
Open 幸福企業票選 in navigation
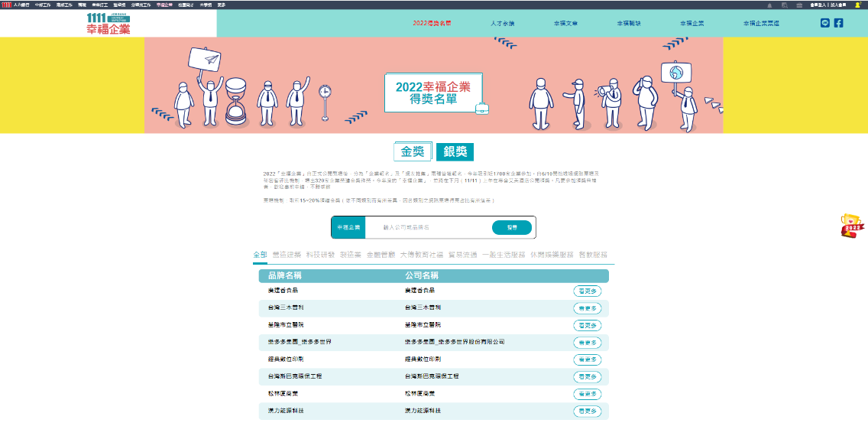[761, 24]
